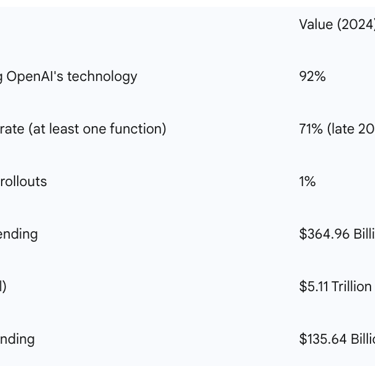375x366 pixels.
Task: Select the $5.11 Trillion value cell
Action: click(x=335, y=286)
